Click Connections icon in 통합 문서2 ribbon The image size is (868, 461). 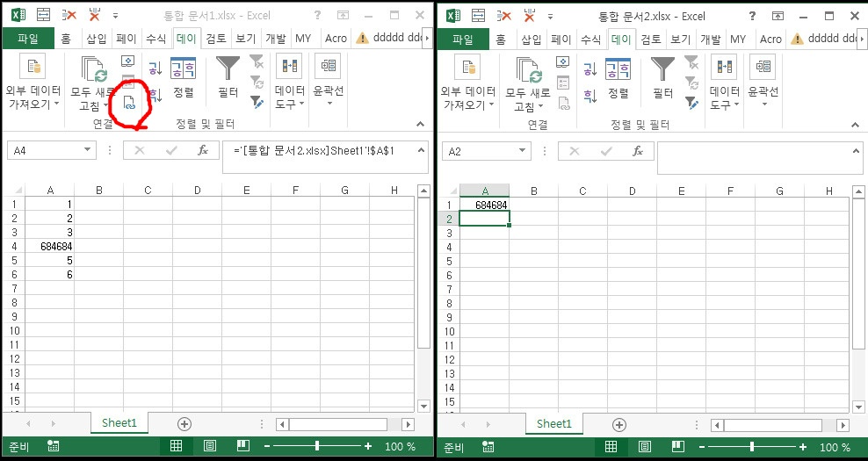pos(563,62)
